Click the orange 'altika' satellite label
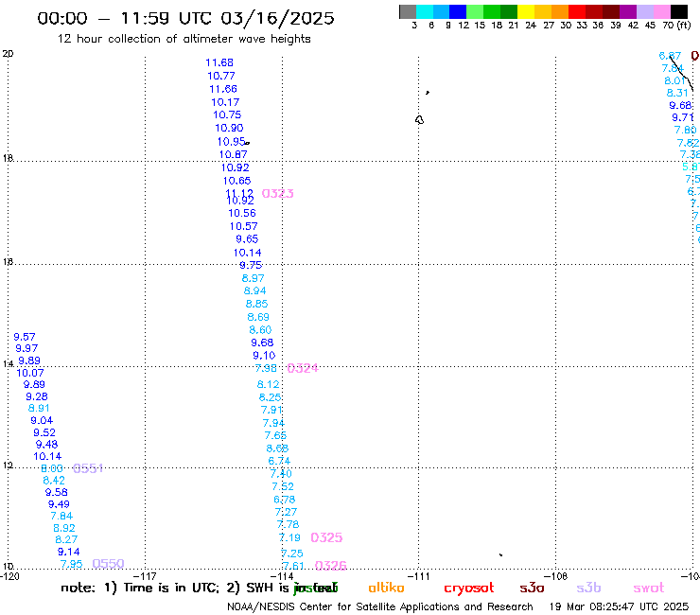 [x=386, y=588]
